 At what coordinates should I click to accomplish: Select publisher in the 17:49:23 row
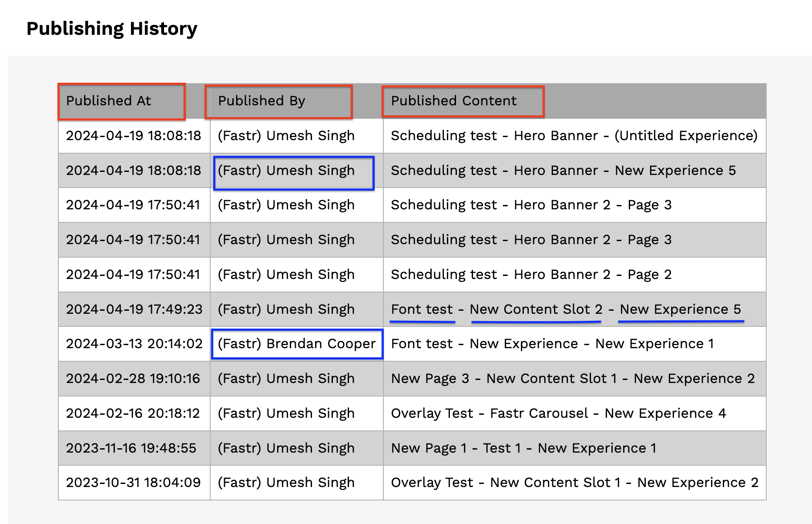pyautogui.click(x=286, y=309)
